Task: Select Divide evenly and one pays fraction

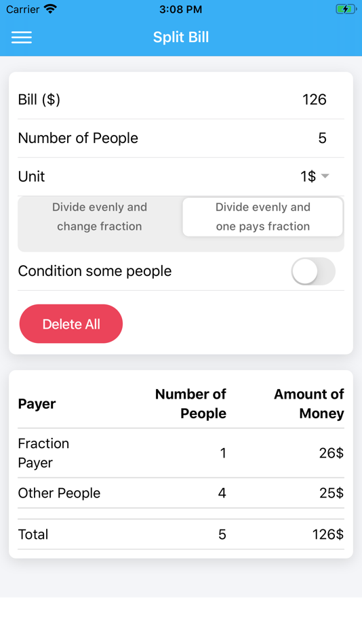Action: 262,217
